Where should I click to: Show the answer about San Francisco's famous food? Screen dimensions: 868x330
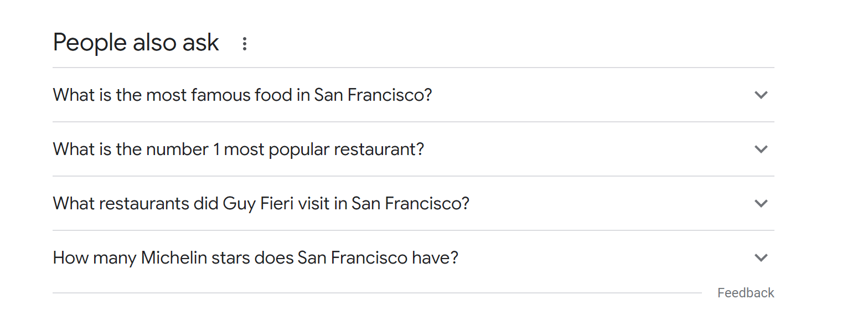242,95
